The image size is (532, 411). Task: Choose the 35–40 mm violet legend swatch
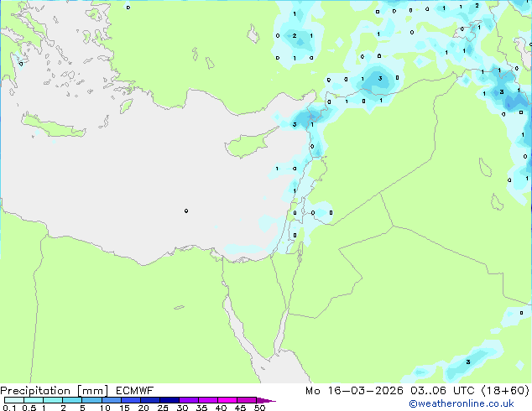click(207, 400)
